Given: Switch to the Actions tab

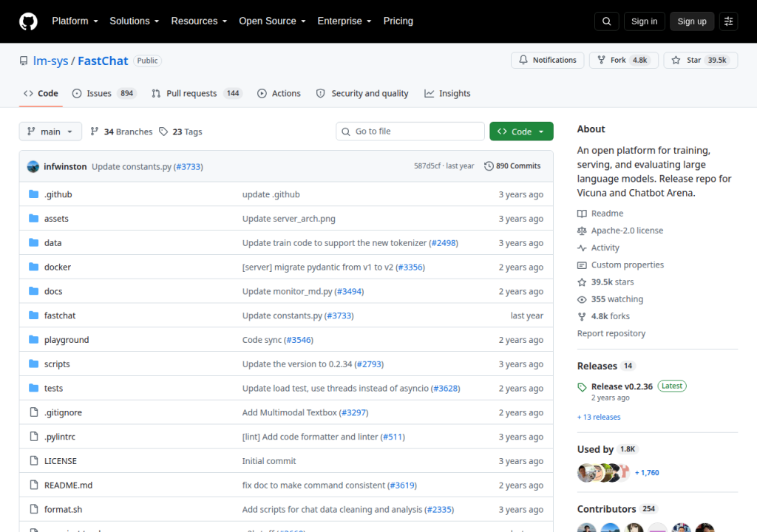Looking at the screenshot, I should pyautogui.click(x=279, y=93).
